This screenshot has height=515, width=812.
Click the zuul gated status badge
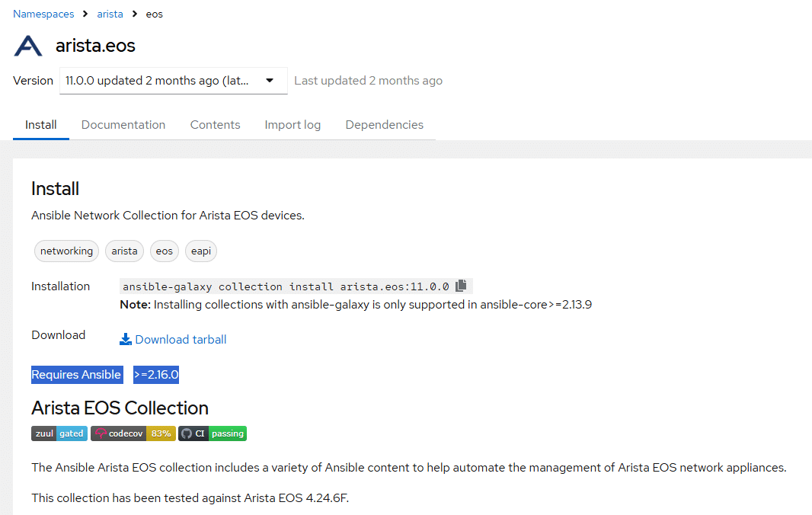pyautogui.click(x=59, y=433)
